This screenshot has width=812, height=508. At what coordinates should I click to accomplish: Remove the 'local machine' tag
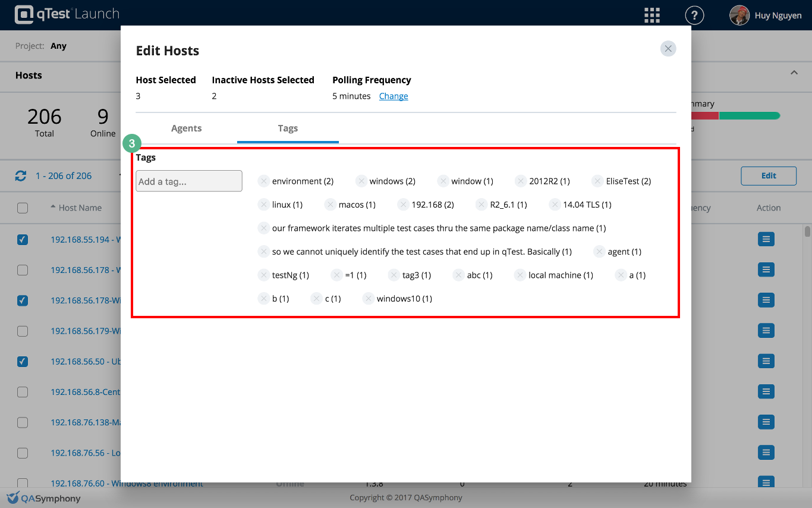(520, 275)
